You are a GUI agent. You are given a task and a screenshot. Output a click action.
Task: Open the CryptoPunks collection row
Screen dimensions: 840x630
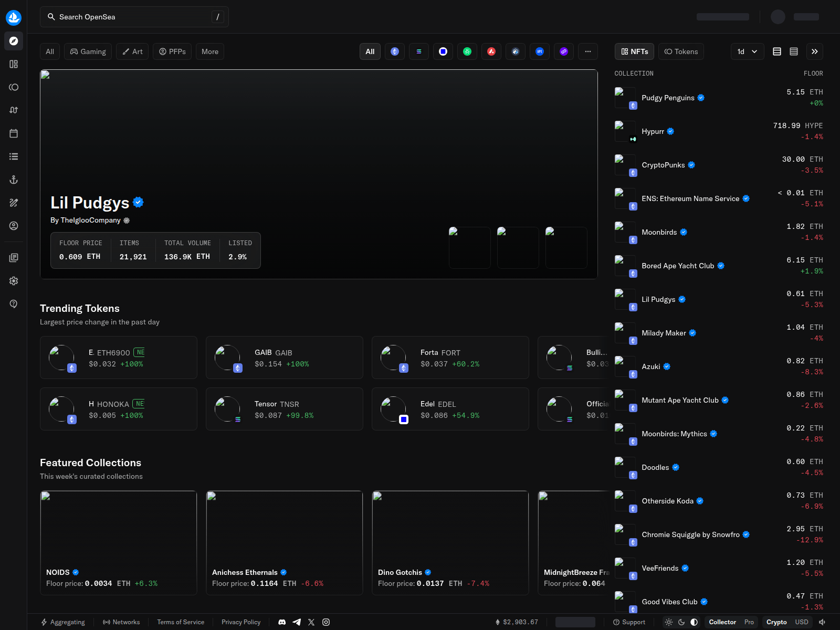pos(719,165)
